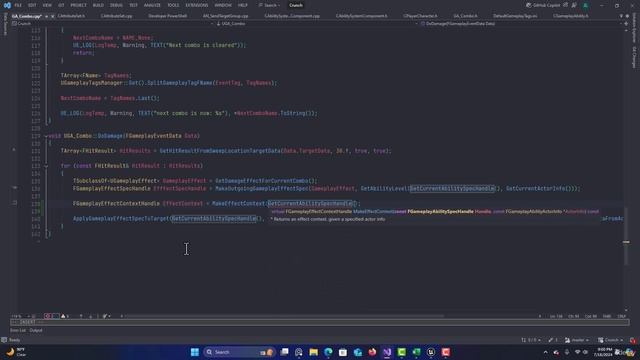Click the clock and date in taskbar
The height and width of the screenshot is (360, 640).
tap(604, 352)
